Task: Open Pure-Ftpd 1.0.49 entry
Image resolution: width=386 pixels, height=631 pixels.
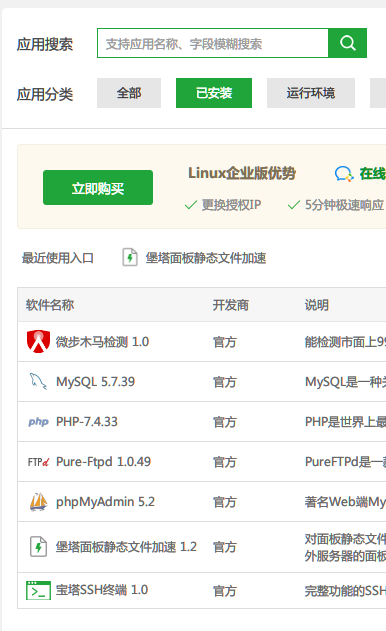Action: tap(103, 462)
